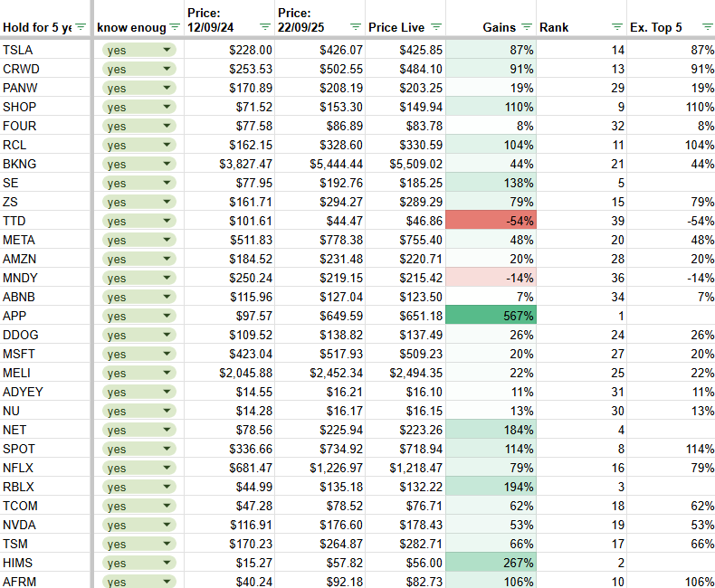Click the 194% gains cell for RBLX
This screenshot has height=588, width=715.
(491, 487)
